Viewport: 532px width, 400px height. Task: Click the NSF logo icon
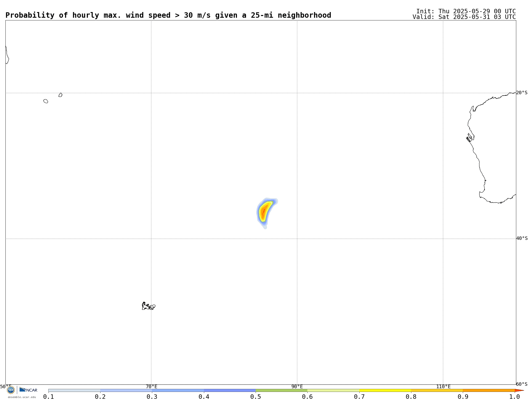click(x=11, y=390)
